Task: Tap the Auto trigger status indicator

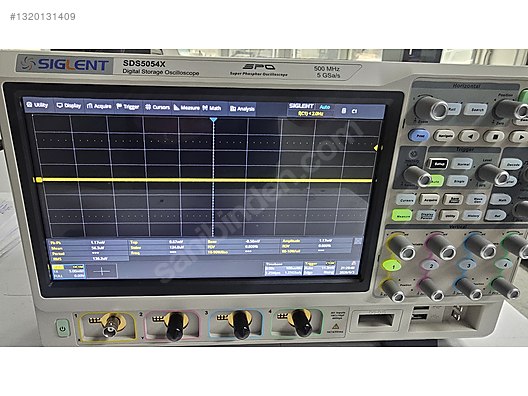Action: [x=325, y=107]
